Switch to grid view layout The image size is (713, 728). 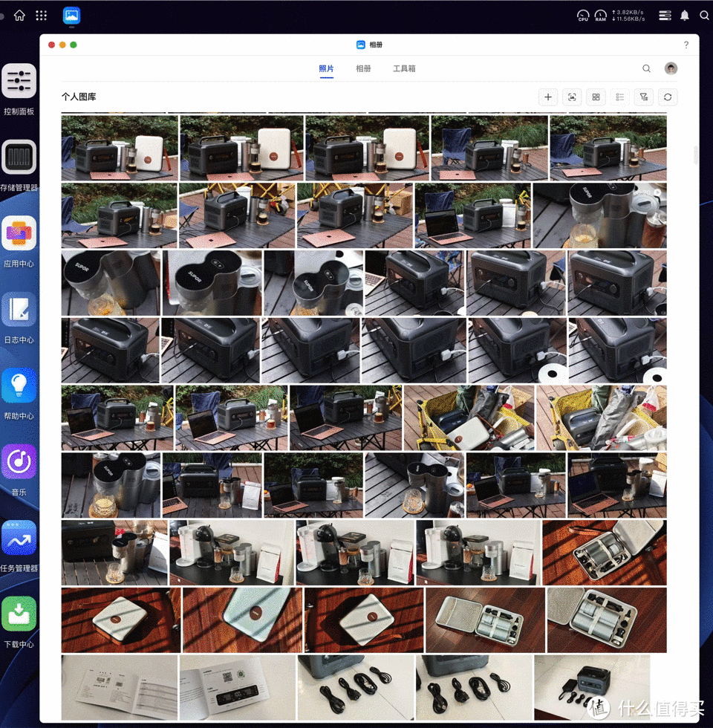coord(596,97)
